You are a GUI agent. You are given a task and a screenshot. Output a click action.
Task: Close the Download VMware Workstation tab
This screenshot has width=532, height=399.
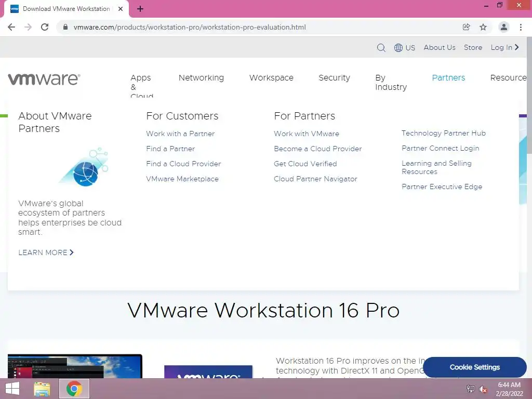coord(121,9)
